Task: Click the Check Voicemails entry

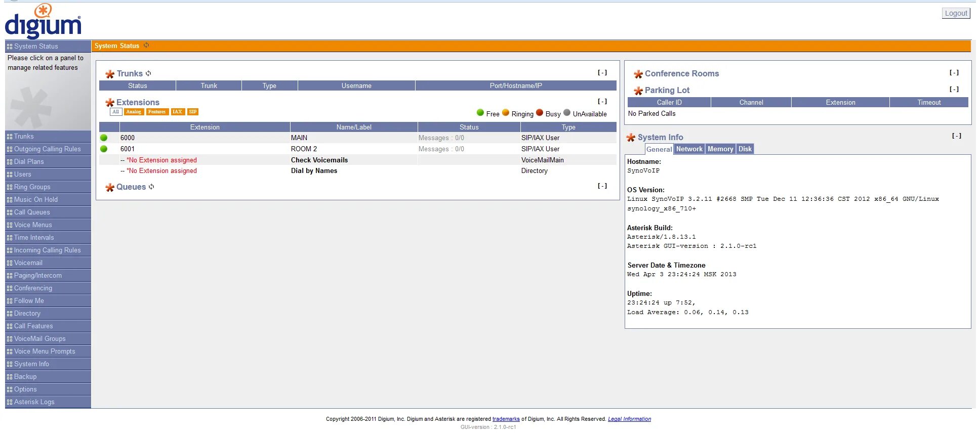Action: [x=319, y=160]
